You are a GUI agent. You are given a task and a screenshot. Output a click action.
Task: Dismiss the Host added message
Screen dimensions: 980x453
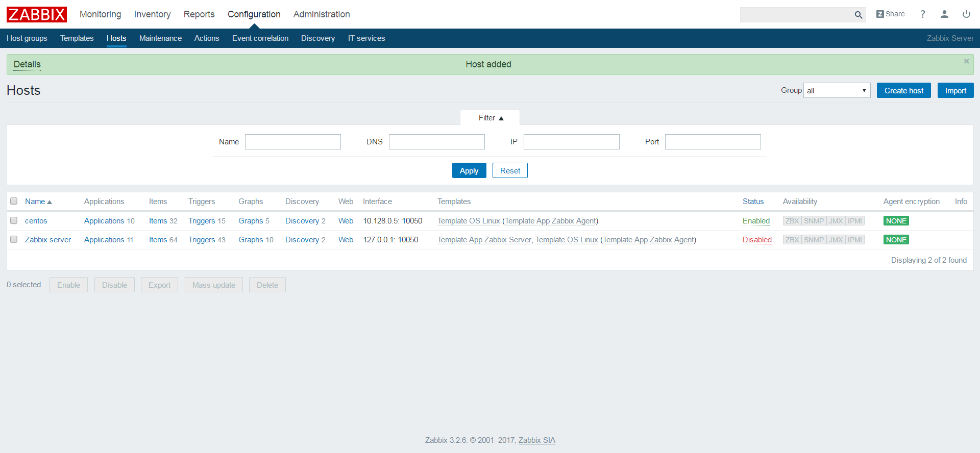966,61
